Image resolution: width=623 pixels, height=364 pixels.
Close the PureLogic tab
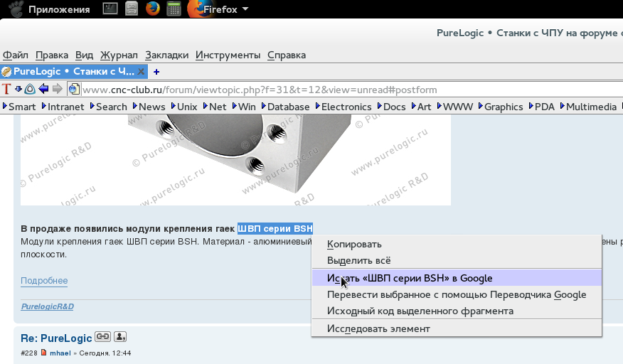coord(141,72)
